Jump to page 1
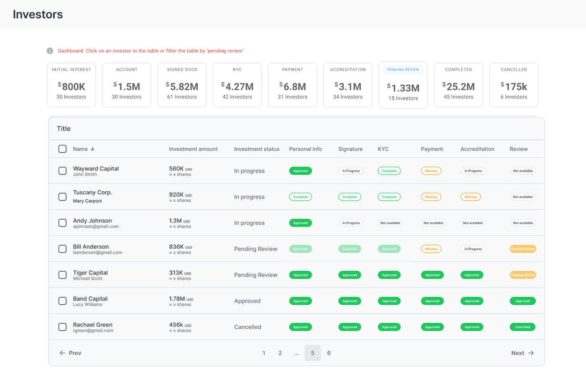This screenshot has height=392, width=586. pyautogui.click(x=264, y=353)
